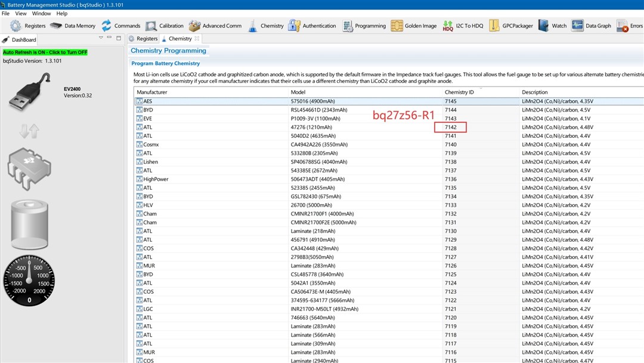Maximize the DashBoard panel
644x363 pixels.
(119, 38)
